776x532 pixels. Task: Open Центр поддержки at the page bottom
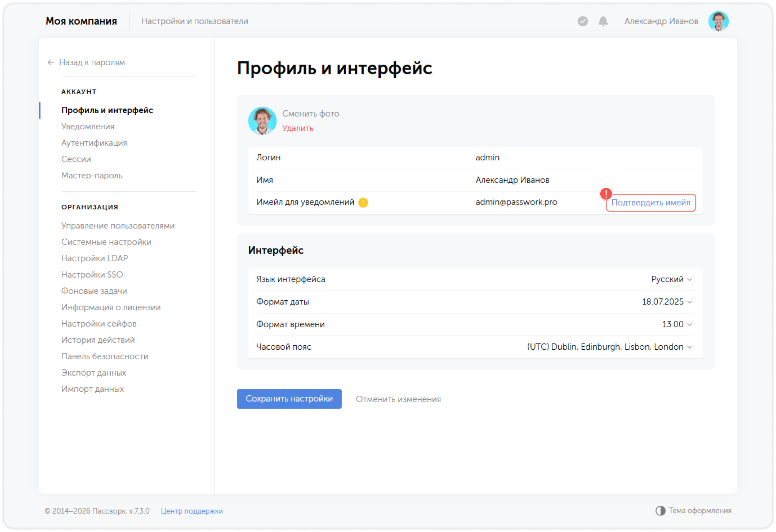[192, 511]
